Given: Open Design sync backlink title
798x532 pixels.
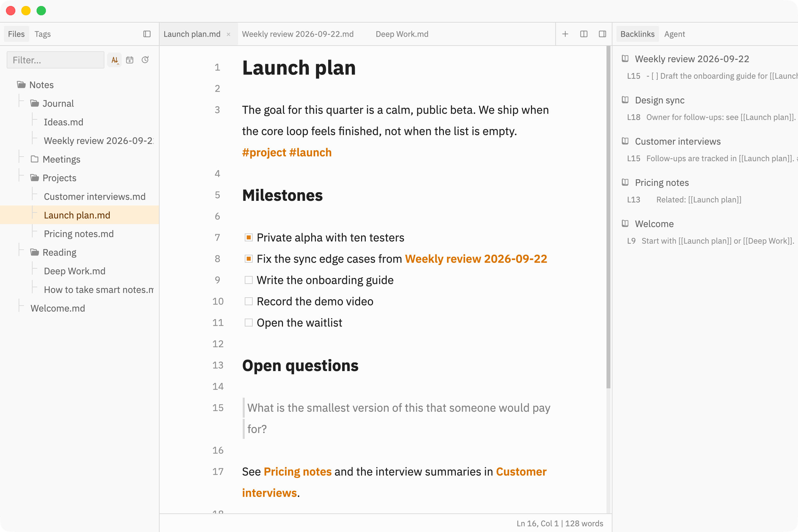Looking at the screenshot, I should point(660,100).
